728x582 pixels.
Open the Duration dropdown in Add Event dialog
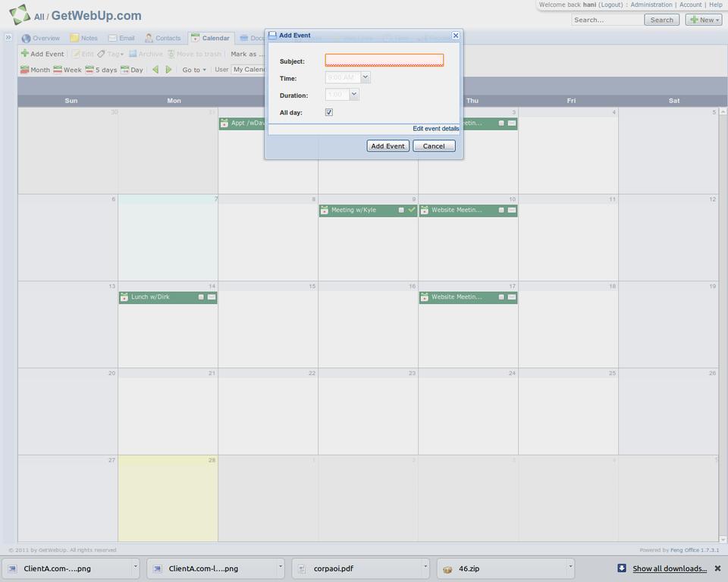pos(354,94)
